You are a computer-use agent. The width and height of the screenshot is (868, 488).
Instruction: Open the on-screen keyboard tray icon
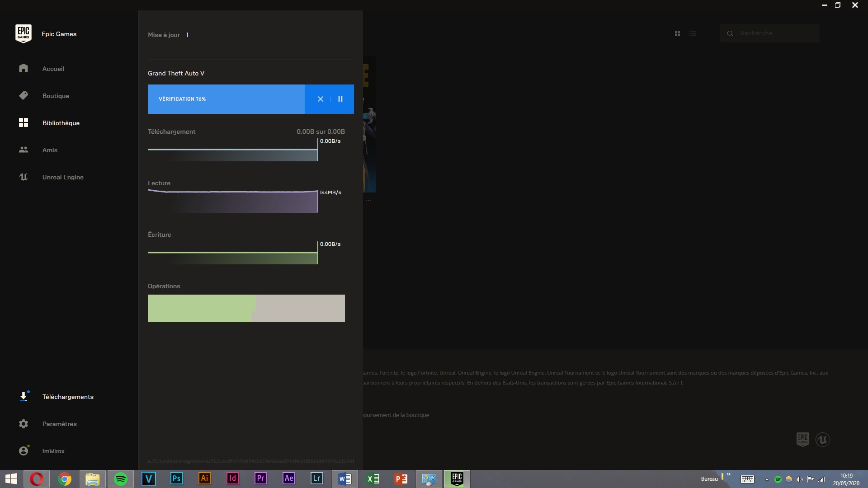pyautogui.click(x=747, y=479)
